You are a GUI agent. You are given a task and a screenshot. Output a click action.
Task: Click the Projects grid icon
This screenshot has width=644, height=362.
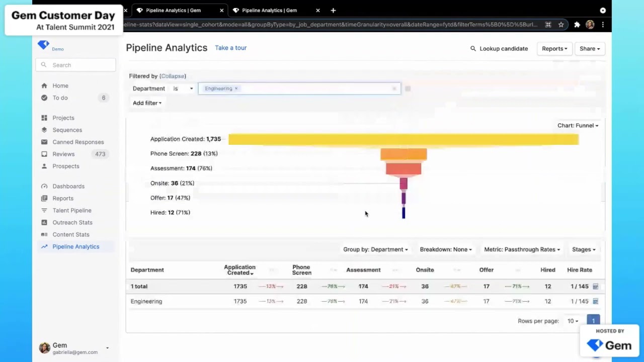pos(44,118)
